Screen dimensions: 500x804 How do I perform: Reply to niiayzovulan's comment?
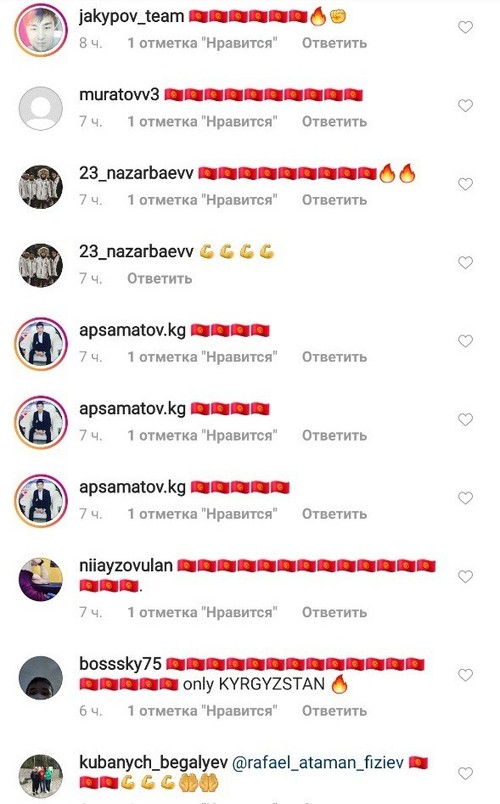pyautogui.click(x=334, y=612)
